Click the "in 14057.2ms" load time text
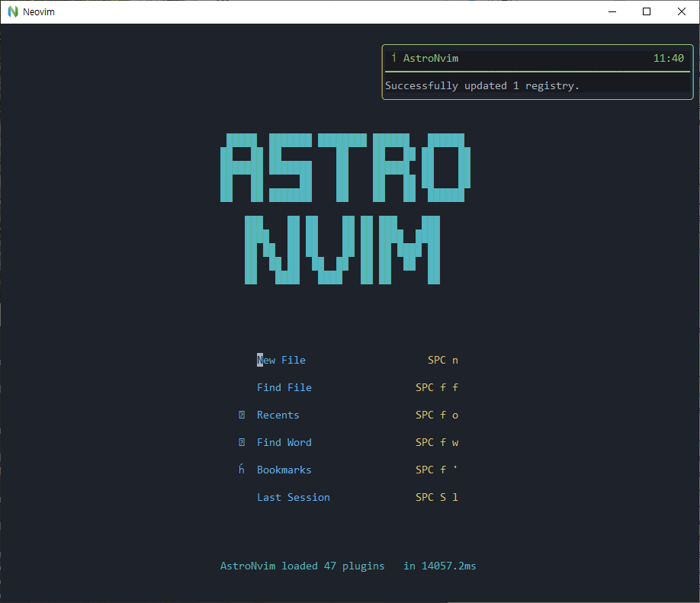The image size is (700, 603). pos(440,566)
